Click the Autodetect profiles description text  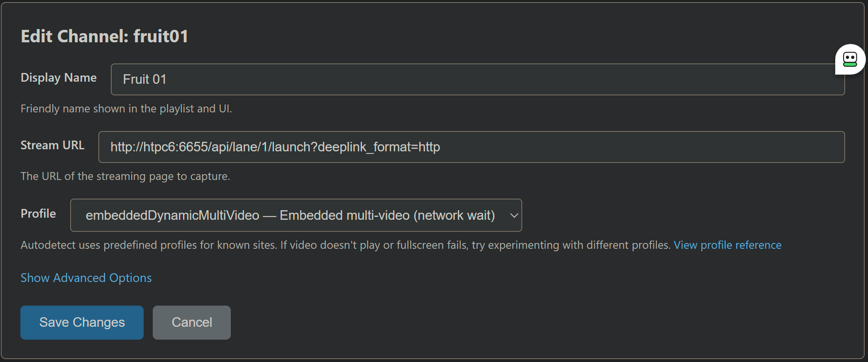[x=345, y=245]
